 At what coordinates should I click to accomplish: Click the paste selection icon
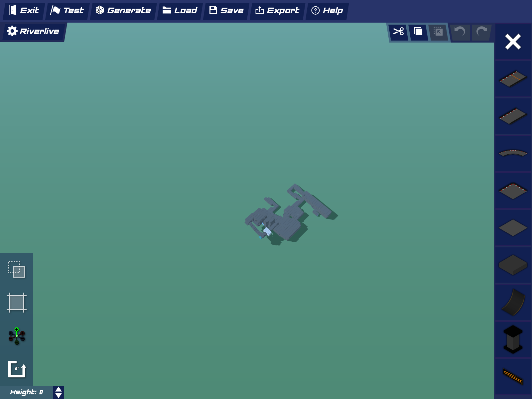click(438, 32)
